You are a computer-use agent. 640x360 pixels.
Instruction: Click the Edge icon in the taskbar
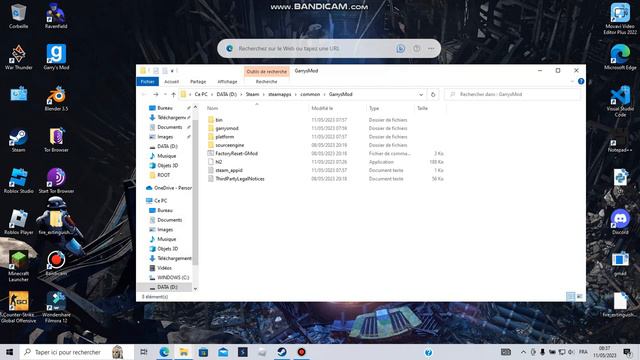click(x=164, y=352)
